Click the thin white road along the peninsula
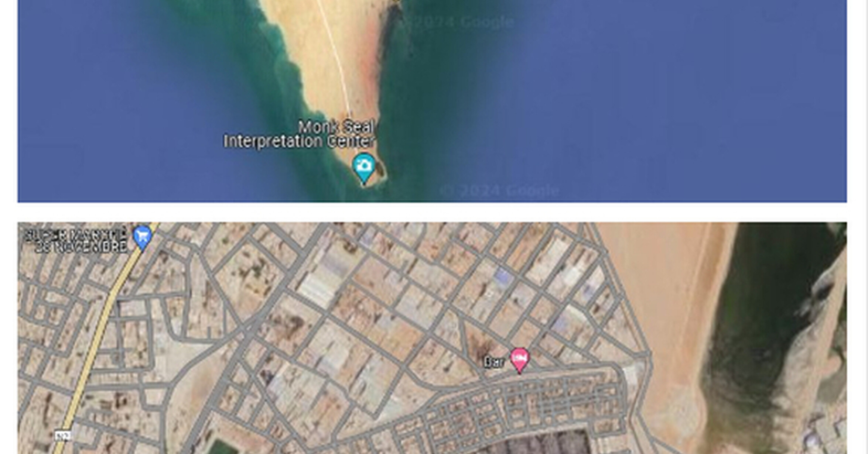868x454 pixels. pos(334,55)
